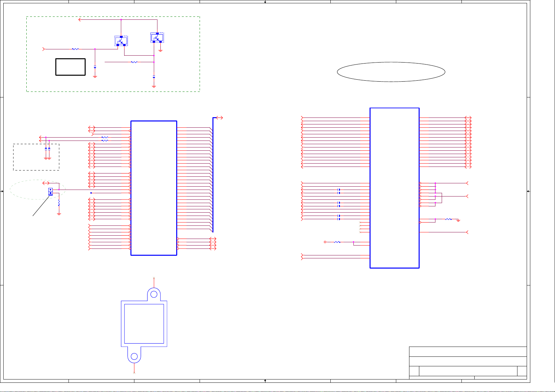
Task: Click the red circle terminal left of the lower resistor
Action: [325, 242]
